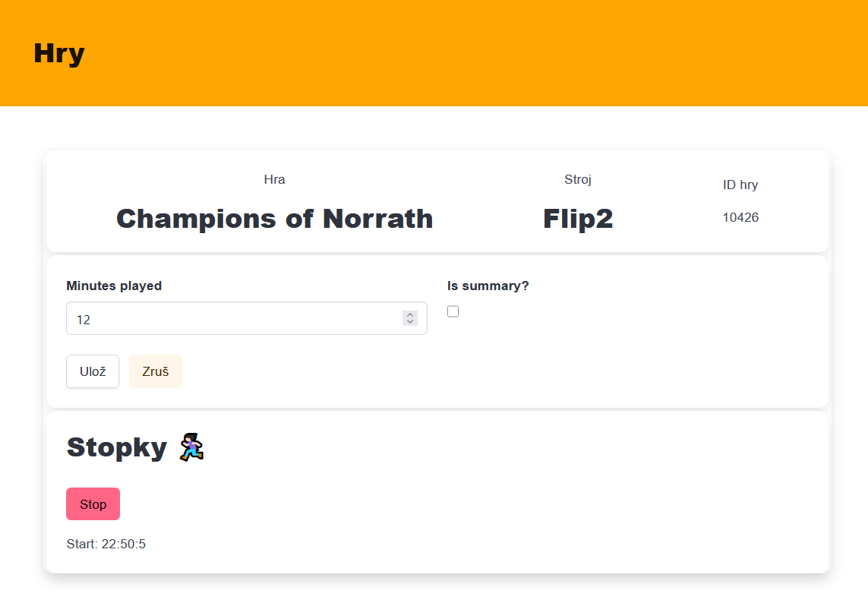
Task: Select the Champions of Norrath game title
Action: (274, 219)
